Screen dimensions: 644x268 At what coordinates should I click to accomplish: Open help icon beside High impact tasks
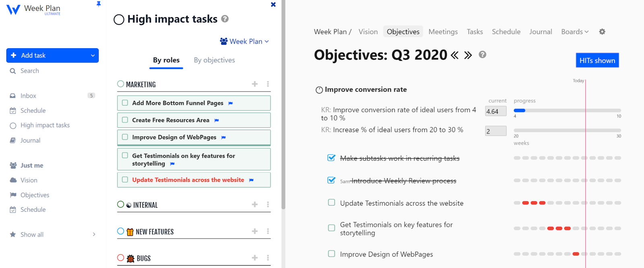(x=225, y=18)
